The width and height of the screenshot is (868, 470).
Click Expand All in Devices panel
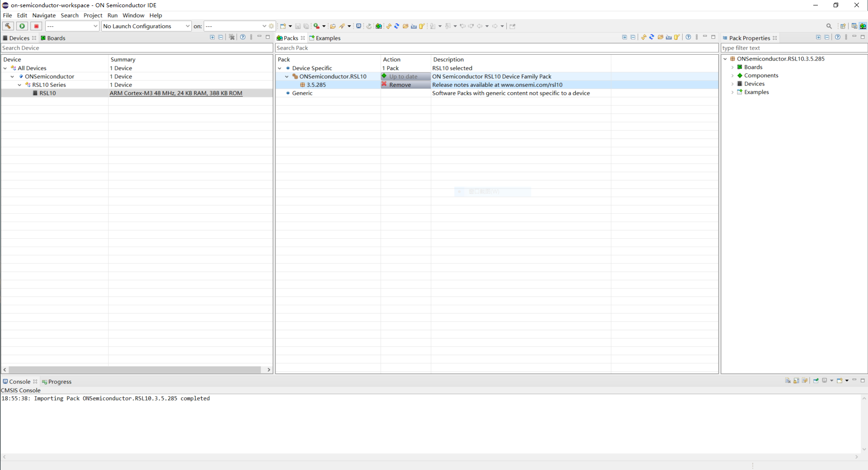click(212, 37)
